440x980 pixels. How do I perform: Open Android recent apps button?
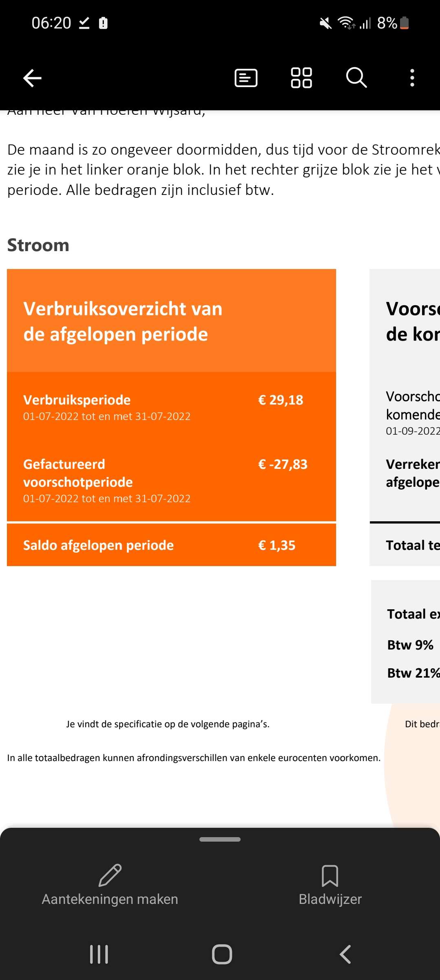[99, 954]
